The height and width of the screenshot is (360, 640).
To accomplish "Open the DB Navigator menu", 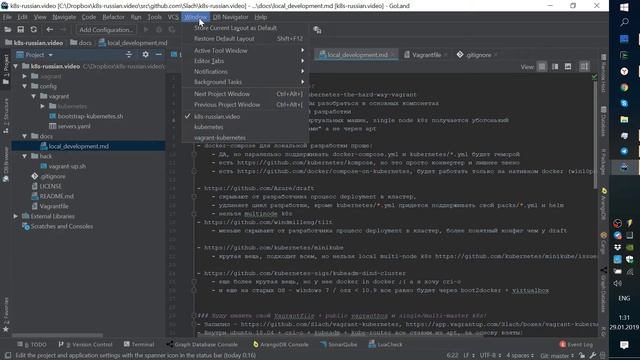I will pyautogui.click(x=230, y=17).
